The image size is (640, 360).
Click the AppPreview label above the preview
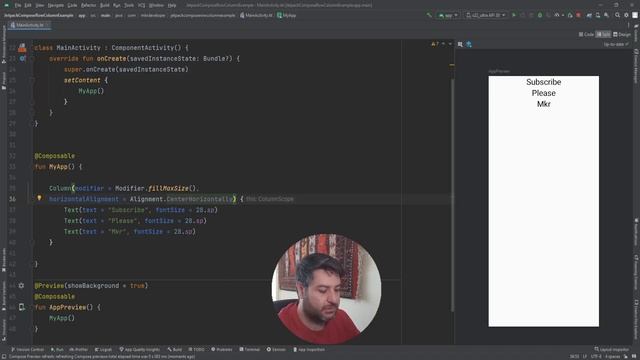pyautogui.click(x=499, y=71)
